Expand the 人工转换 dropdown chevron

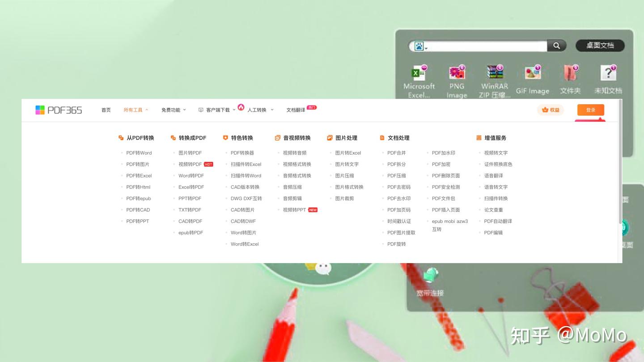pyautogui.click(x=272, y=110)
